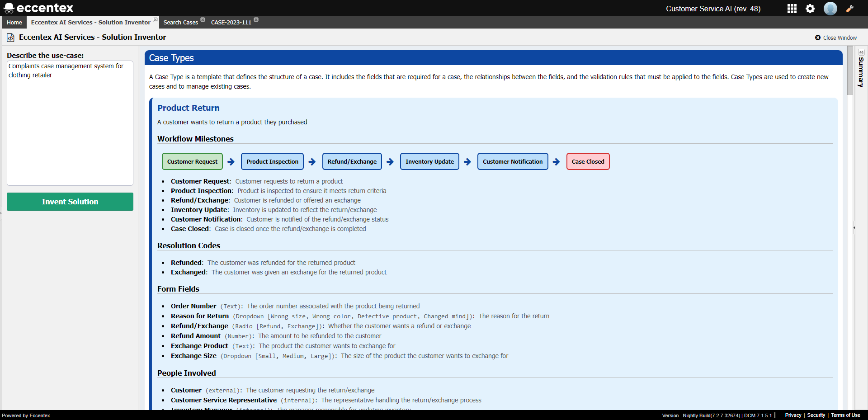Image resolution: width=868 pixels, height=420 pixels.
Task: Click Close Window
Action: [x=835, y=38]
